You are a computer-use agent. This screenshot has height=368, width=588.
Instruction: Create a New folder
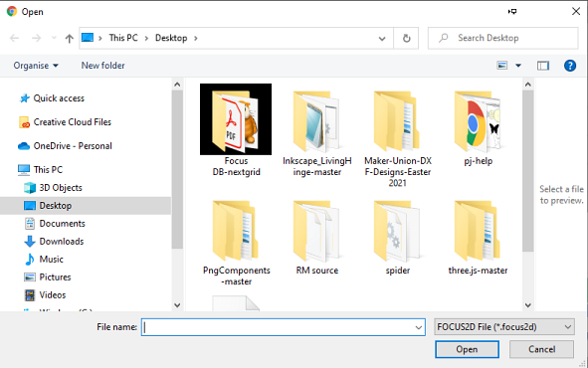[102, 66]
